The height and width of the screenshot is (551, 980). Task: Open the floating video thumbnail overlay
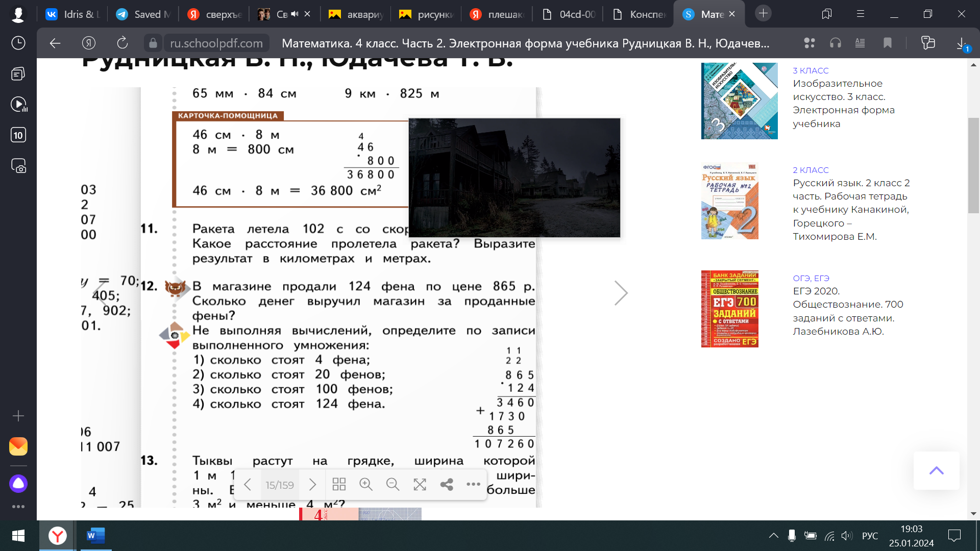pyautogui.click(x=514, y=178)
